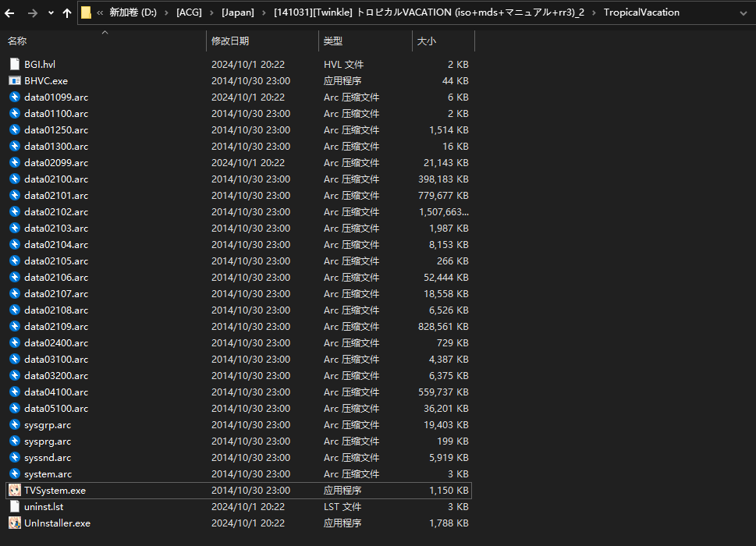Viewport: 756px width, 546px height.
Task: Select file name data05100.arc
Action: click(x=56, y=408)
